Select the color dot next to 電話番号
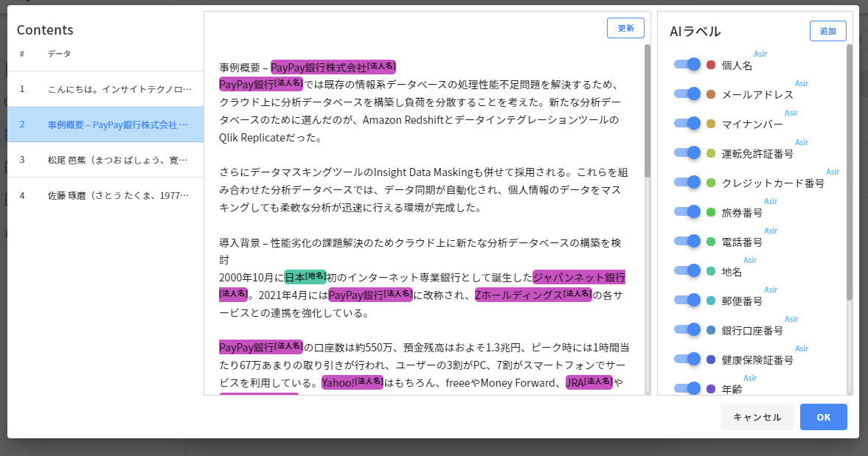This screenshot has height=456, width=868. tap(712, 242)
